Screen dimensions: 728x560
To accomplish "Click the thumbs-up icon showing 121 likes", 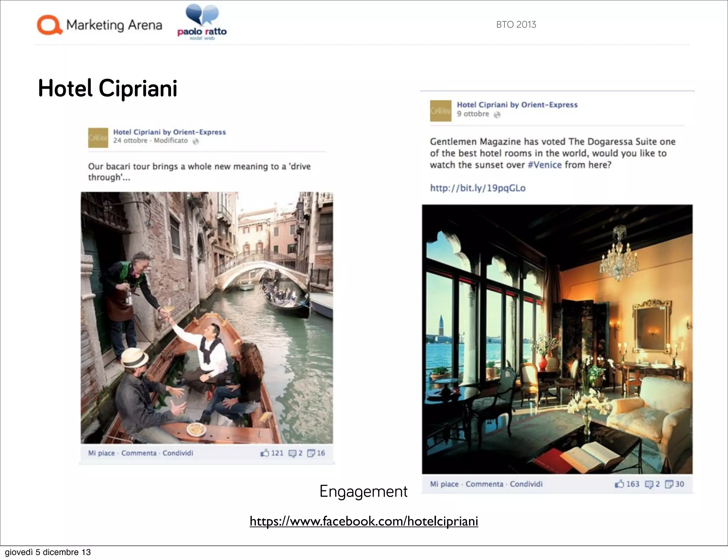I will (264, 453).
